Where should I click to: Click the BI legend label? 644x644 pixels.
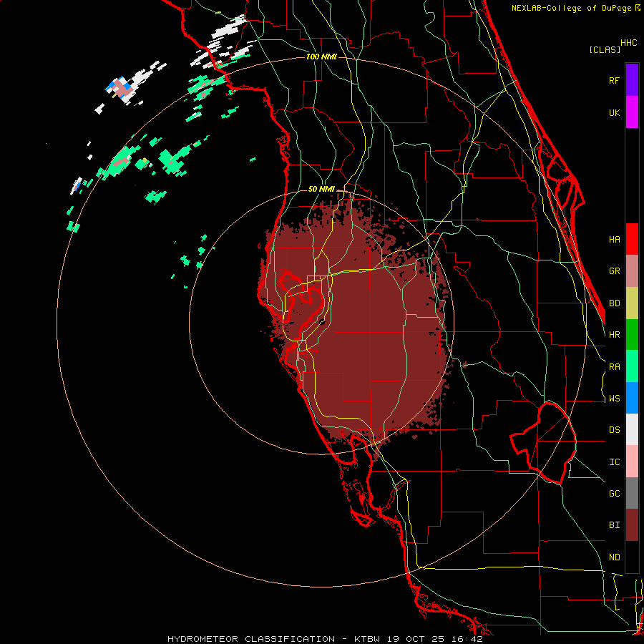614,525
